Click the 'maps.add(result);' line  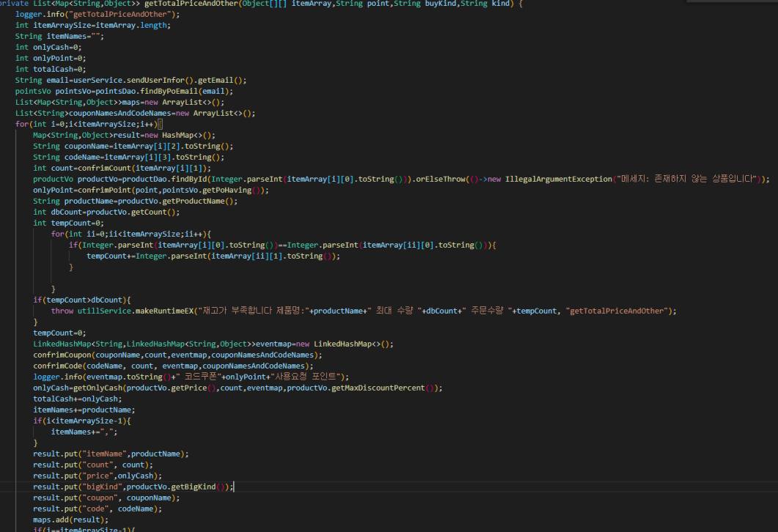point(70,520)
